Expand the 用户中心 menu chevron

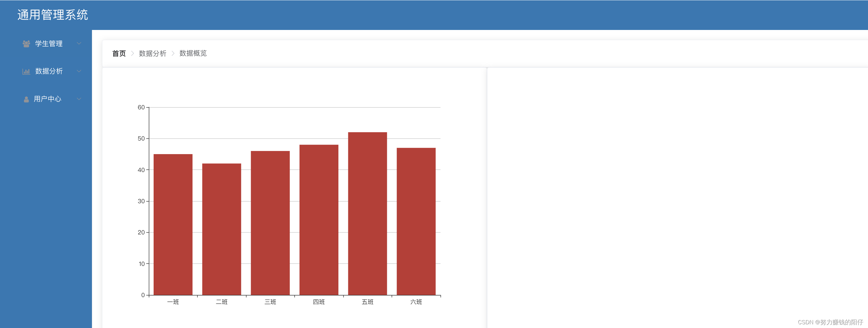click(x=80, y=99)
